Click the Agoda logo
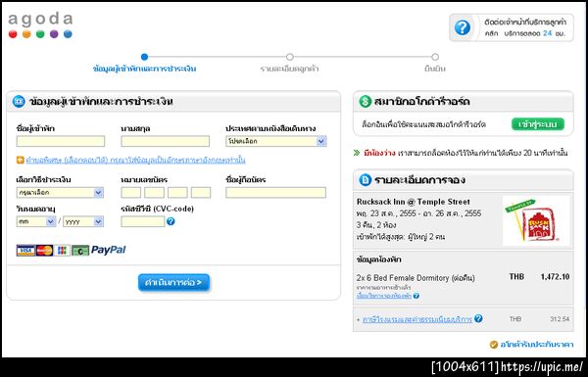 pyautogui.click(x=40, y=25)
